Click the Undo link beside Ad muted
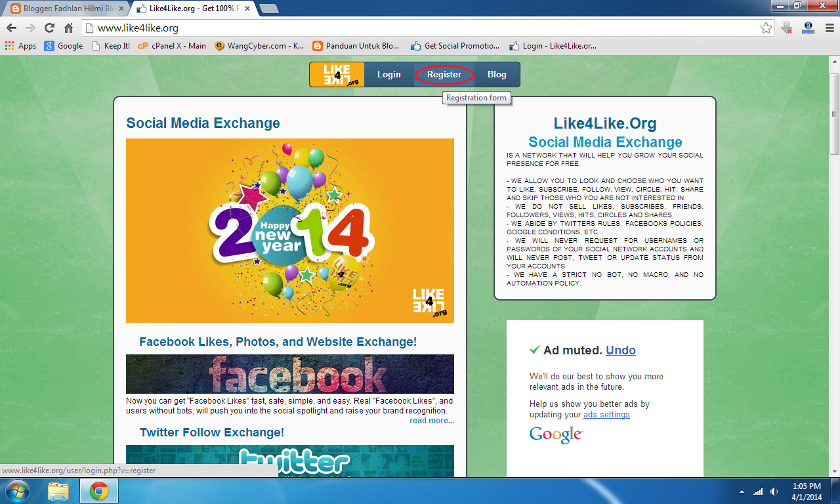 (621, 350)
